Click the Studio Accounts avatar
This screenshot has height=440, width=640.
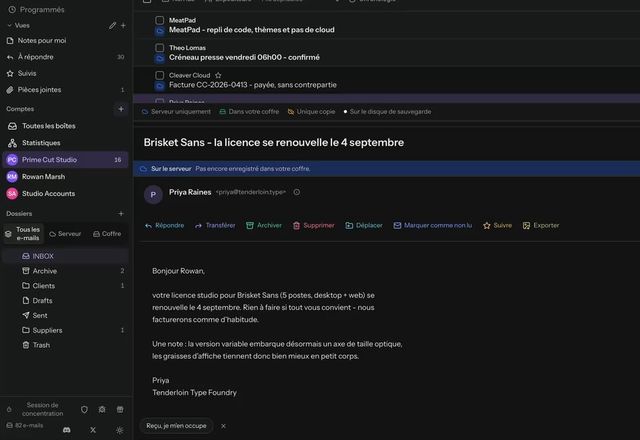point(12,193)
